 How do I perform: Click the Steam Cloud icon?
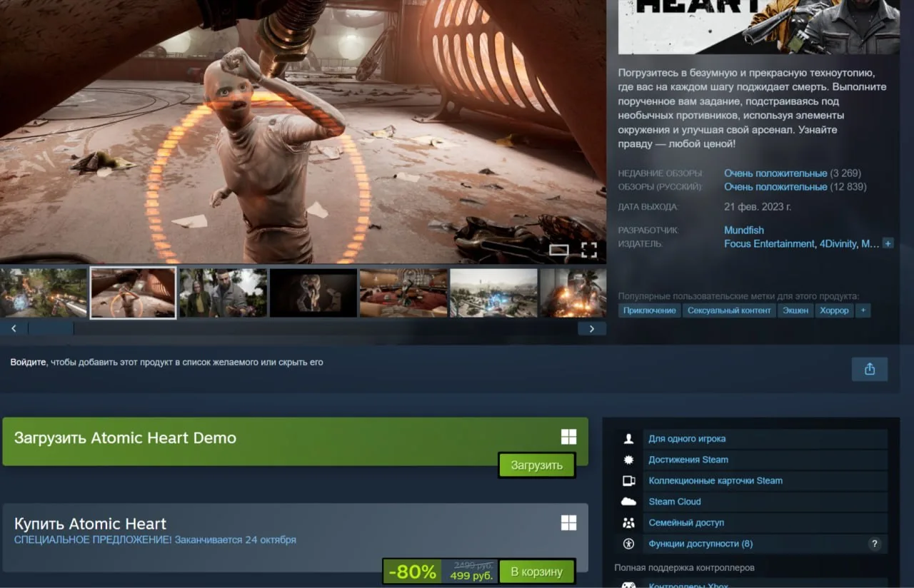[628, 502]
